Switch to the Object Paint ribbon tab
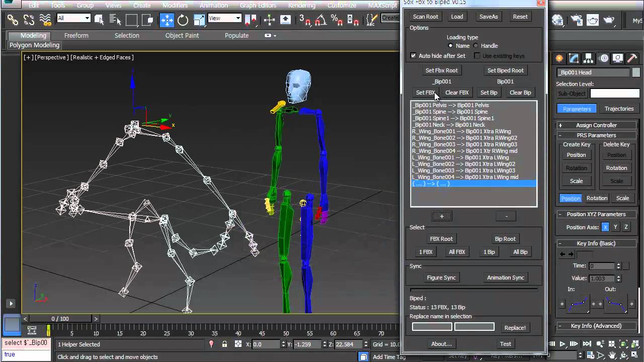The width and height of the screenshot is (644, 362). pyautogui.click(x=182, y=36)
